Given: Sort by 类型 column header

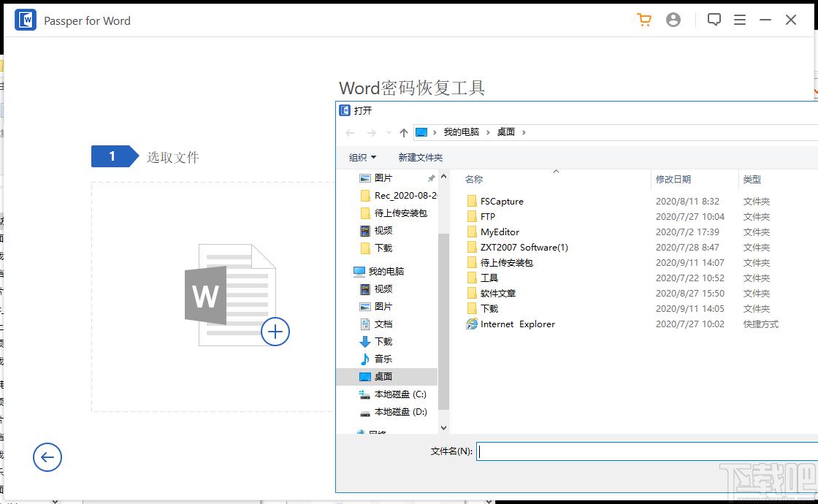Looking at the screenshot, I should (x=752, y=180).
